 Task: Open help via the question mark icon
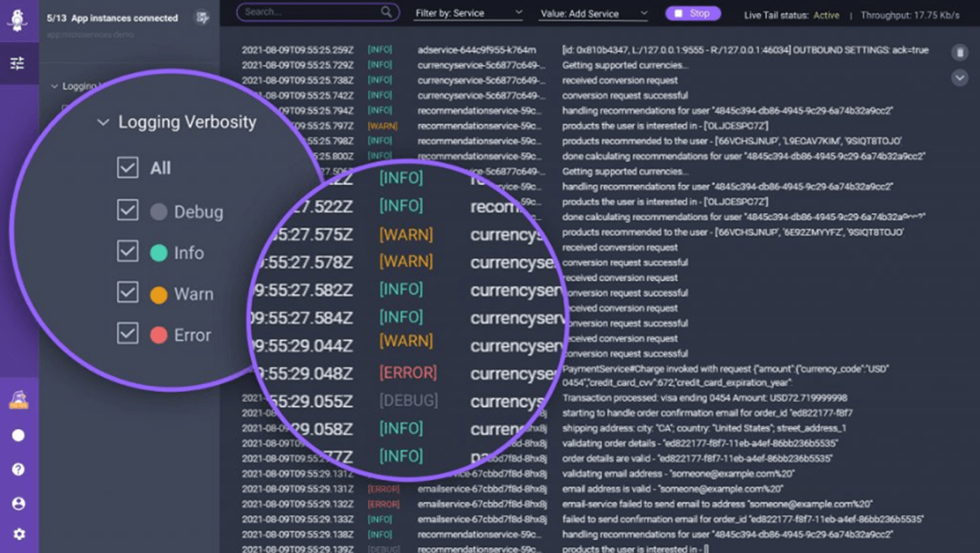(x=19, y=469)
